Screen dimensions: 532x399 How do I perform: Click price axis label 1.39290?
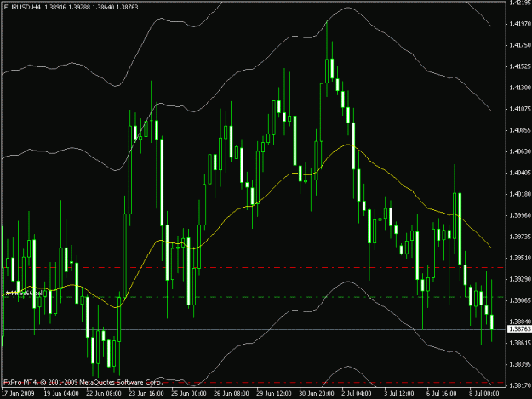pyautogui.click(x=520, y=279)
